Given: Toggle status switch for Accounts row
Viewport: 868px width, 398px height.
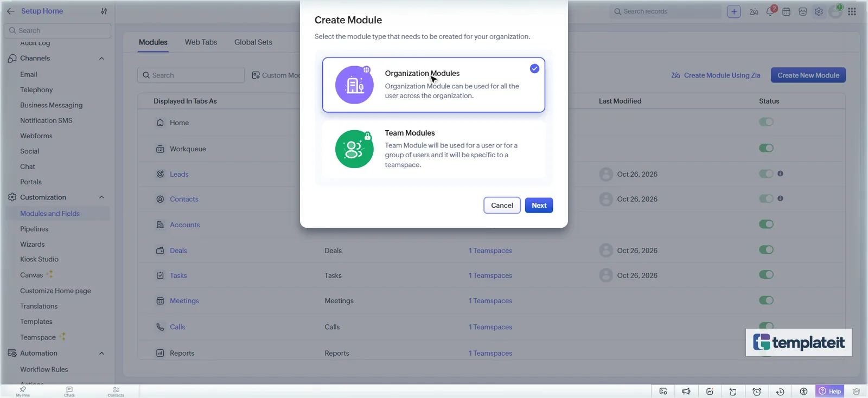Looking at the screenshot, I should coord(766,224).
